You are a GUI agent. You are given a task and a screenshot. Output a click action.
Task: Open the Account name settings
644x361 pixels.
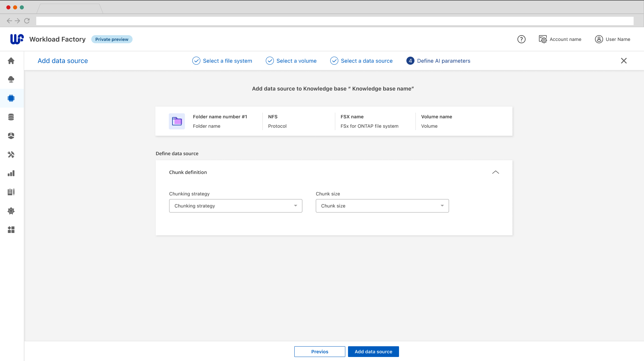pyautogui.click(x=560, y=39)
